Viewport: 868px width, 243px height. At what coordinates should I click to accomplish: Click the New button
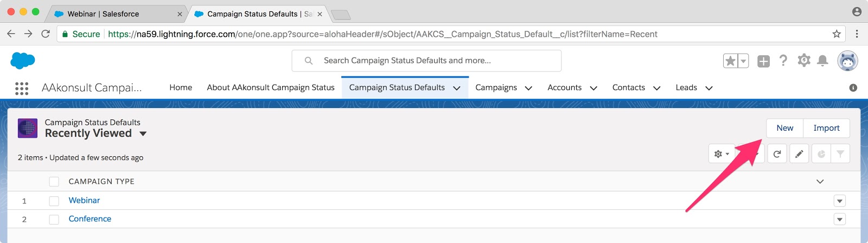pos(784,128)
